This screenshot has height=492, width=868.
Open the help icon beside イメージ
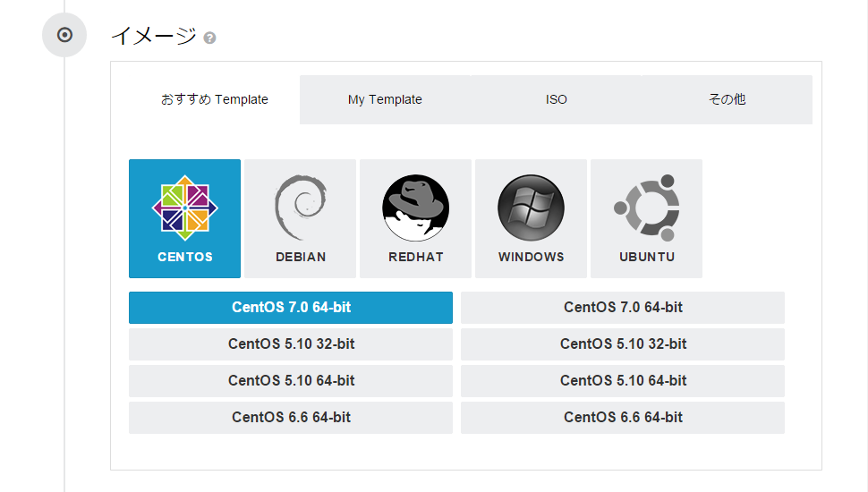(209, 38)
